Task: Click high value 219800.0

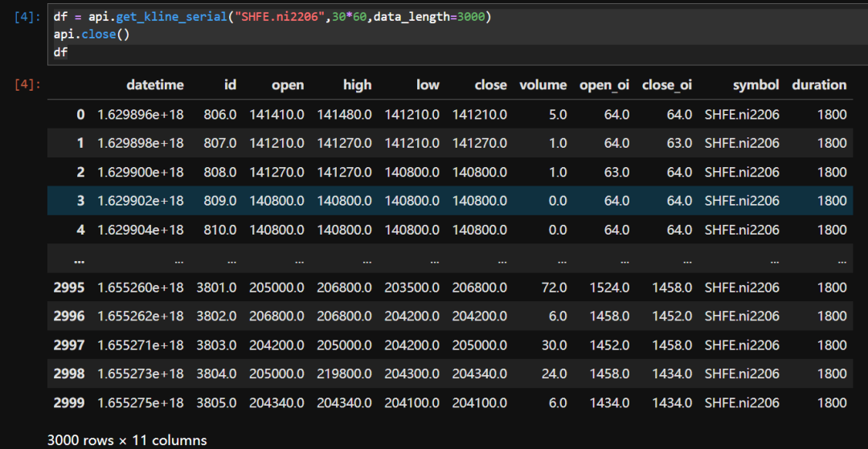Action: click(345, 373)
